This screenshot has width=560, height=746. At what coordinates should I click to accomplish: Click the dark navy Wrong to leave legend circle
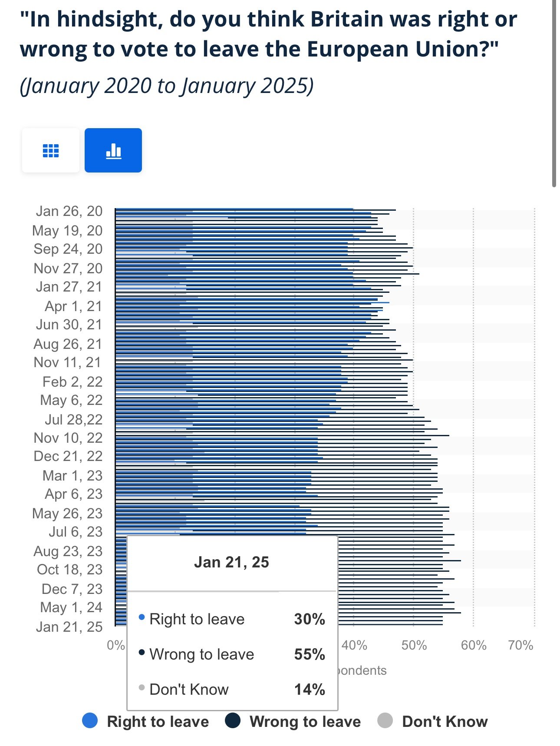(233, 721)
